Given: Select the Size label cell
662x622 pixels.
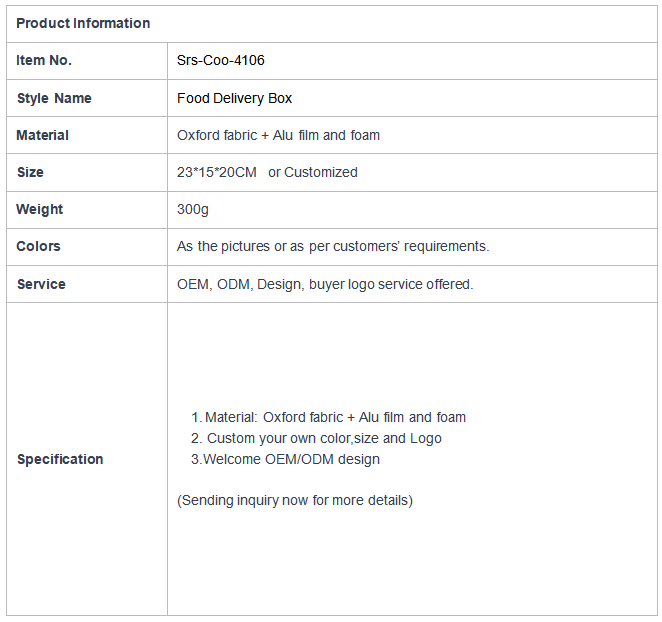Looking at the screenshot, I should (87, 172).
